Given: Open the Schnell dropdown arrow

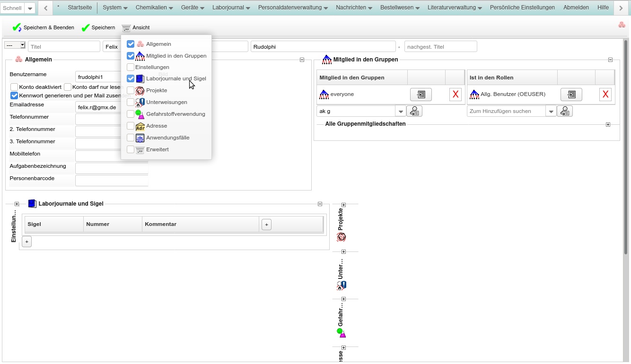Looking at the screenshot, I should pos(30,8).
